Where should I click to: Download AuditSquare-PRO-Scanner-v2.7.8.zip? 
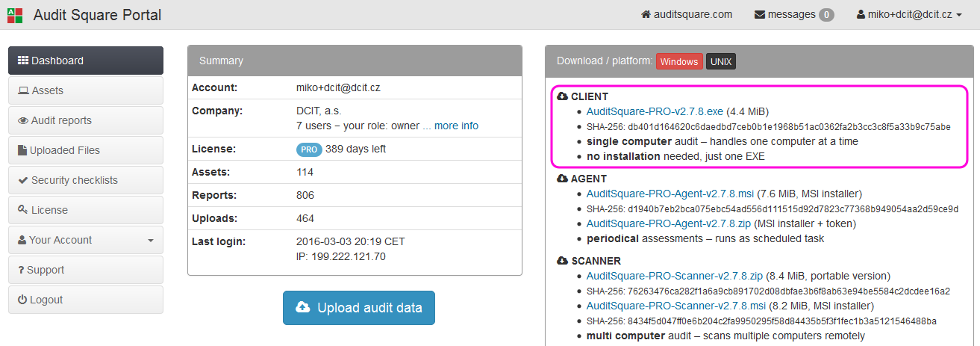click(675, 276)
